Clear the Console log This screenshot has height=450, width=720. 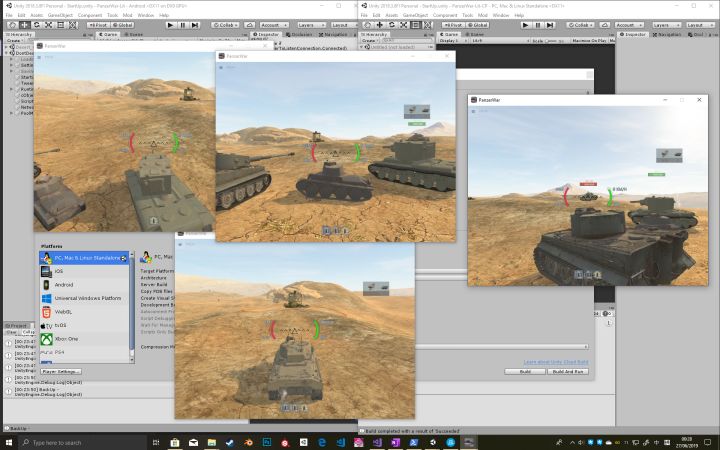[x=12, y=332]
